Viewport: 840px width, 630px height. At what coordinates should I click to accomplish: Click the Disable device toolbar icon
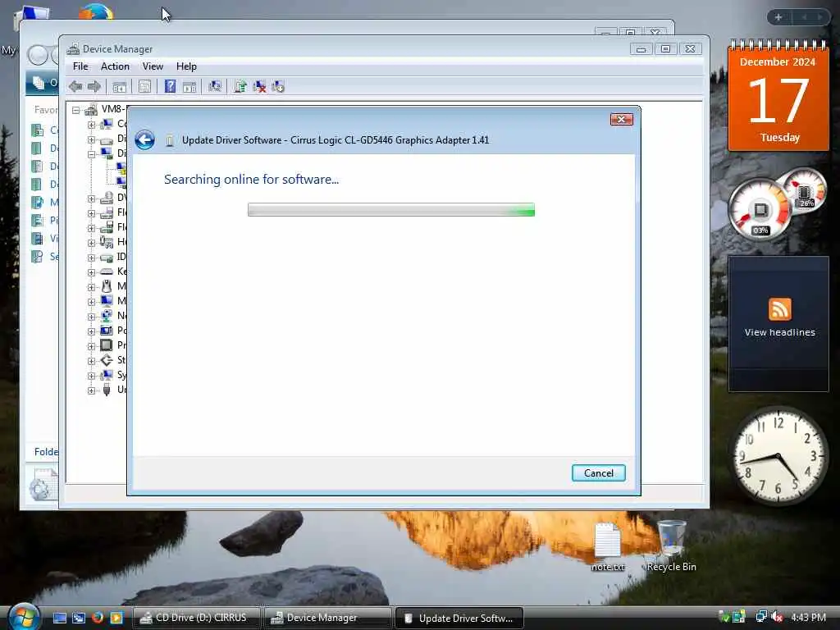pos(278,86)
